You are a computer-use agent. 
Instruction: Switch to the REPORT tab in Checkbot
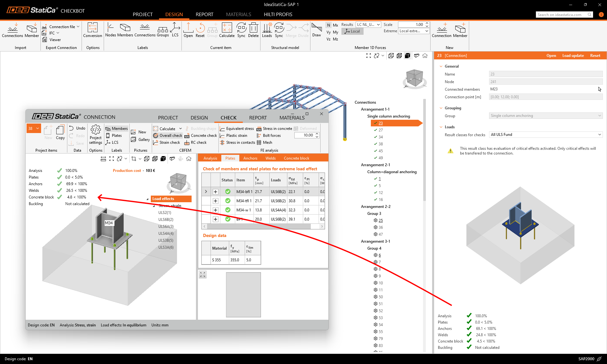pyautogui.click(x=204, y=15)
